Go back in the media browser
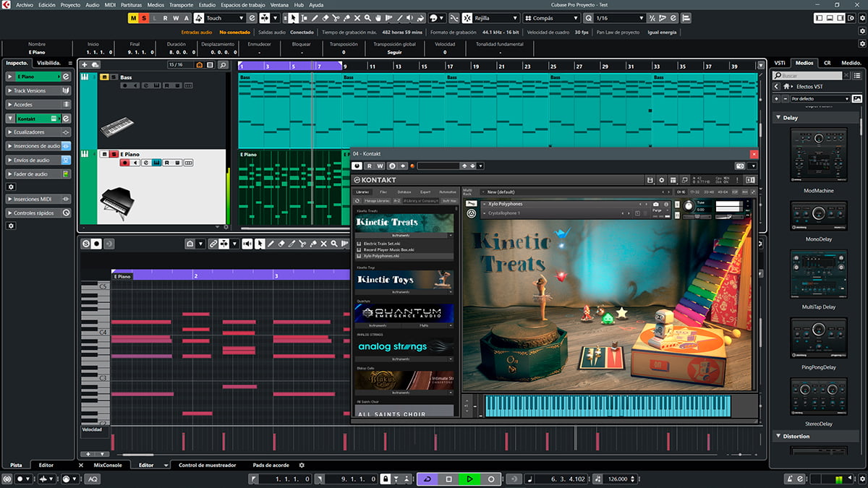This screenshot has height=488, width=868. 776,86
